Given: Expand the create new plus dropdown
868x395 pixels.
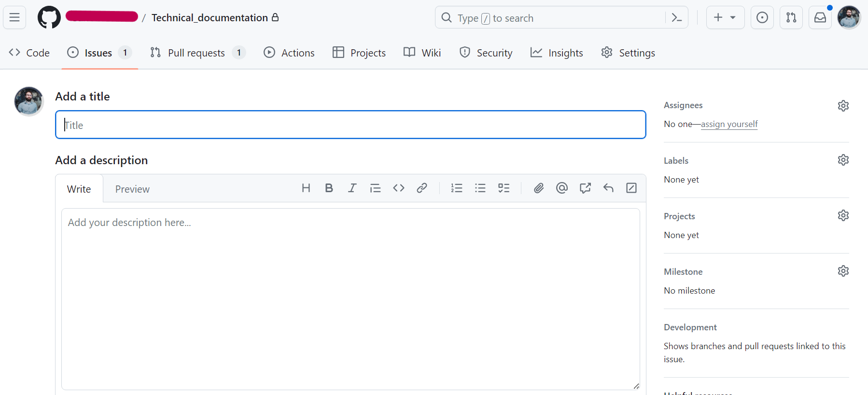Looking at the screenshot, I should tap(725, 18).
